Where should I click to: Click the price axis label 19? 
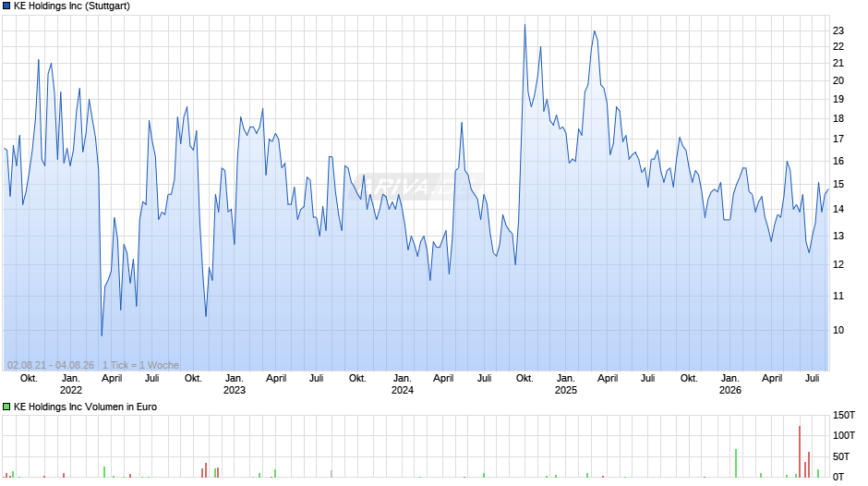[x=838, y=99]
